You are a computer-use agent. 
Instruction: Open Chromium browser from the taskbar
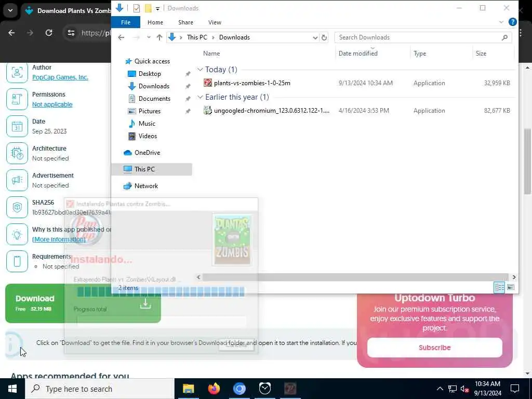coord(239,389)
